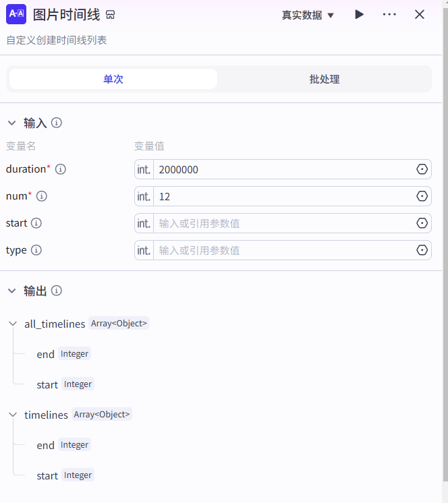Close the 图片时间线 panel
The width and height of the screenshot is (448, 503).
click(x=420, y=14)
